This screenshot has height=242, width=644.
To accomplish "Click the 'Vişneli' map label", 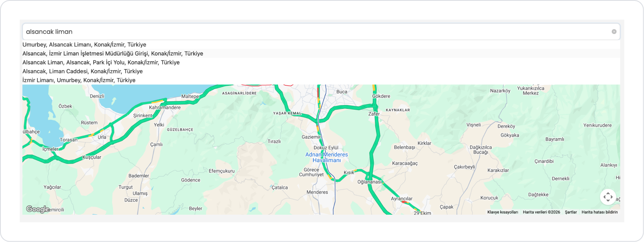I will click(x=474, y=125).
